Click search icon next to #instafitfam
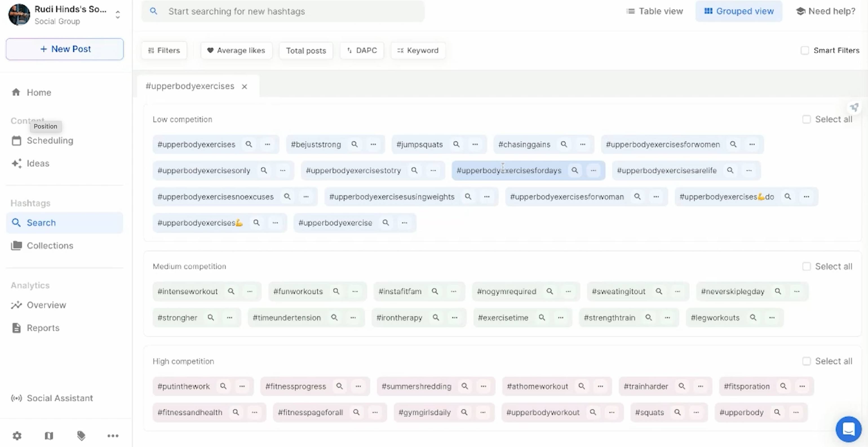Viewport: 868px width, 447px height. (x=435, y=291)
